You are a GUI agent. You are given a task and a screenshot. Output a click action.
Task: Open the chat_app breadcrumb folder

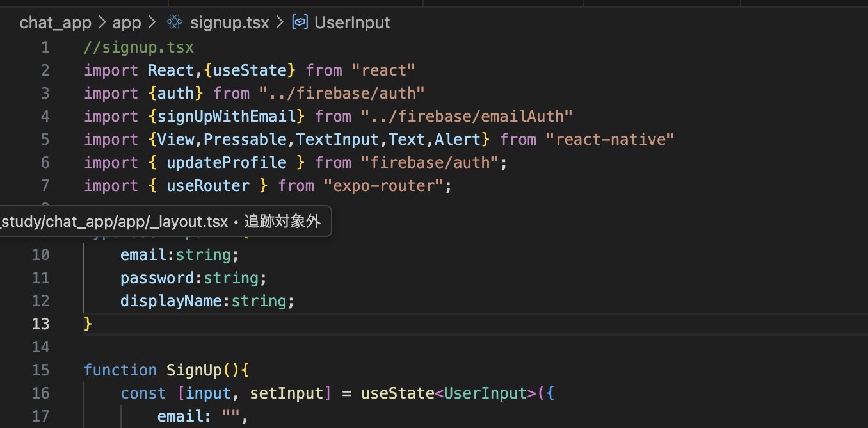coord(55,22)
